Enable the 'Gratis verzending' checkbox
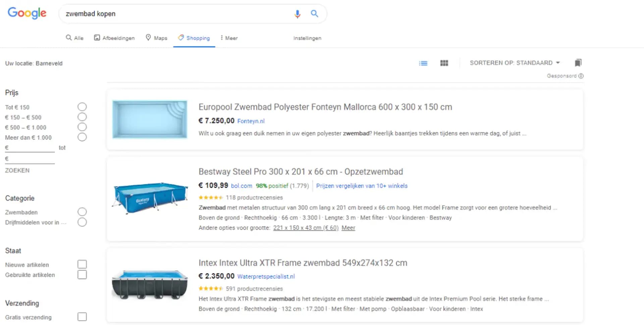Image resolution: width=644 pixels, height=325 pixels. pyautogui.click(x=82, y=317)
